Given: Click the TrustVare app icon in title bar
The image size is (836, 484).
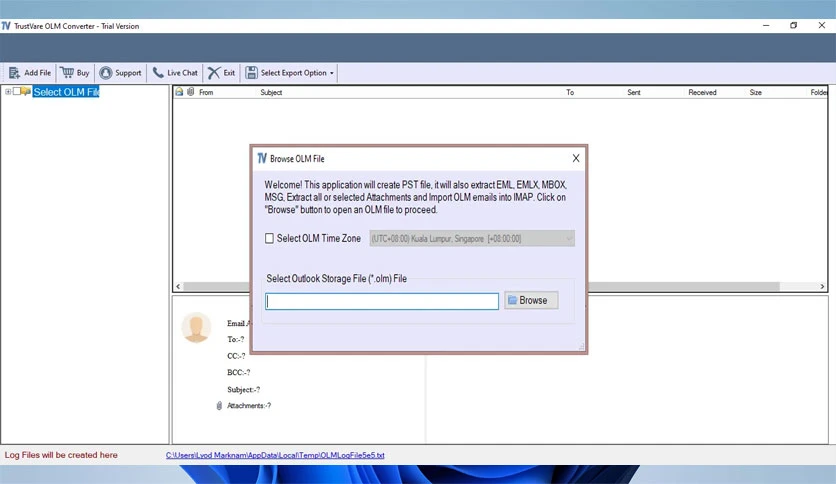Looking at the screenshot, I should pos(6,26).
